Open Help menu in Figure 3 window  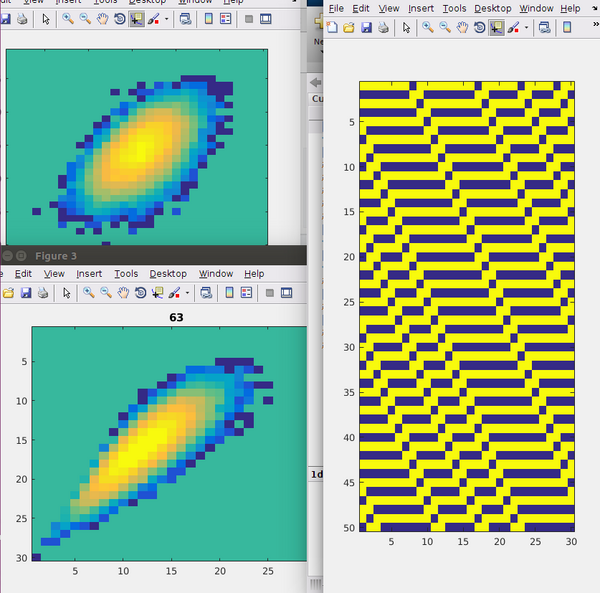point(254,274)
